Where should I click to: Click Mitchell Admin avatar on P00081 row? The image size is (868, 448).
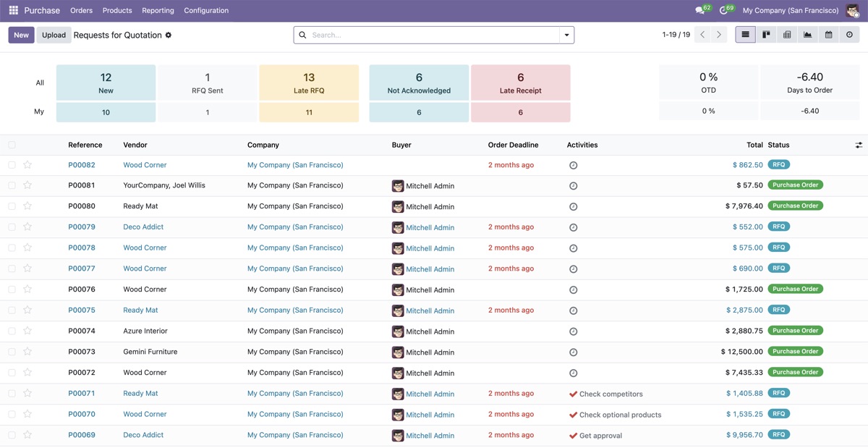pos(398,186)
